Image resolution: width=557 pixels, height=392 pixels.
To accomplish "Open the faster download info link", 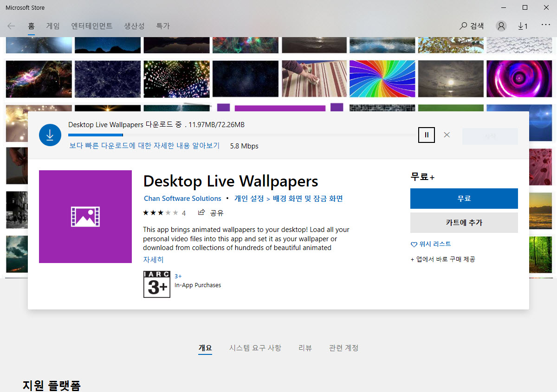I will coord(144,146).
